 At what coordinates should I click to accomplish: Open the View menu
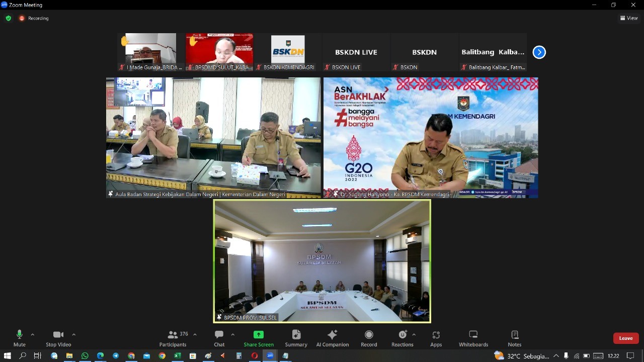click(x=628, y=18)
